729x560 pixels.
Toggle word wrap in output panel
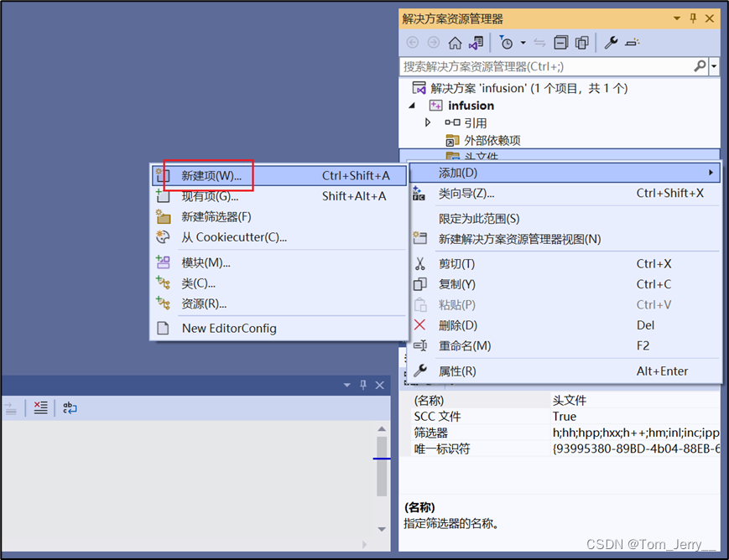tap(70, 408)
